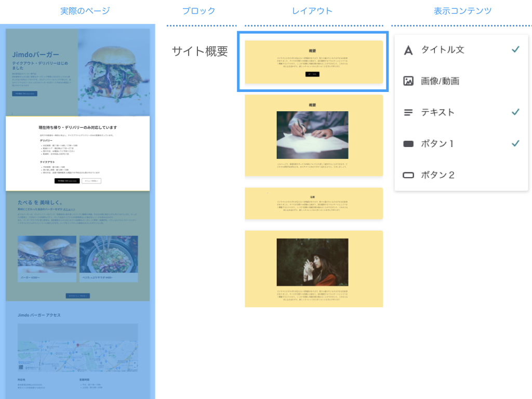Enable the 画像/動画 content option
The image size is (532, 399).
click(461, 81)
